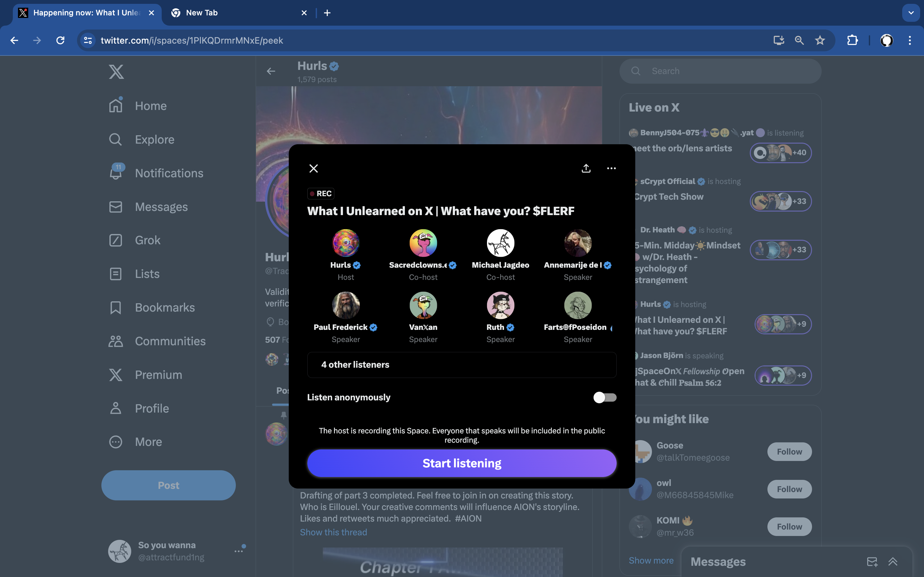
Task: Switch to the New Tab tab
Action: point(237,13)
